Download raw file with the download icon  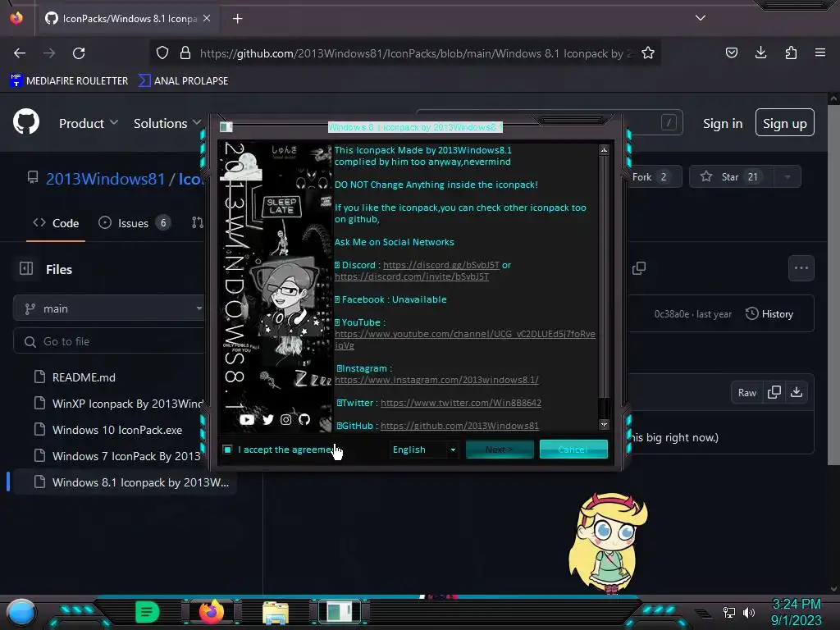pyautogui.click(x=797, y=392)
